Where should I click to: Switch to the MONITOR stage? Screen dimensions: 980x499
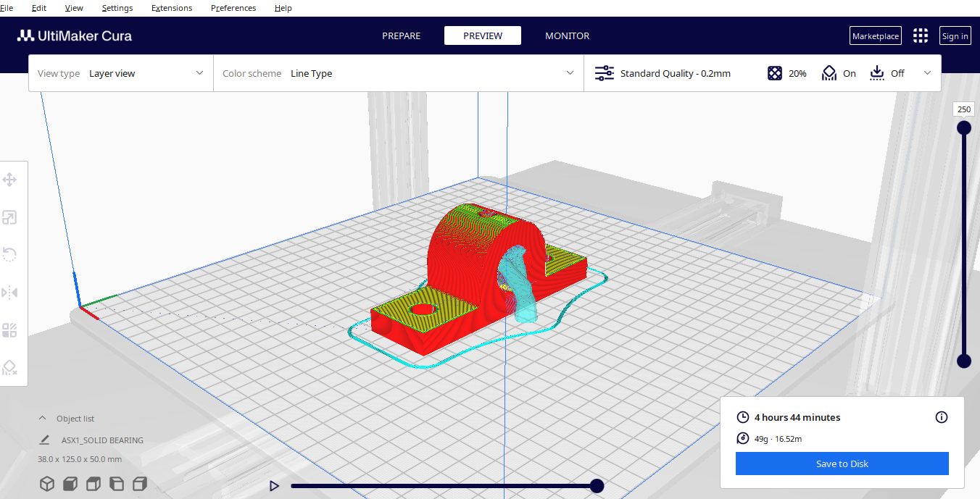coord(568,35)
